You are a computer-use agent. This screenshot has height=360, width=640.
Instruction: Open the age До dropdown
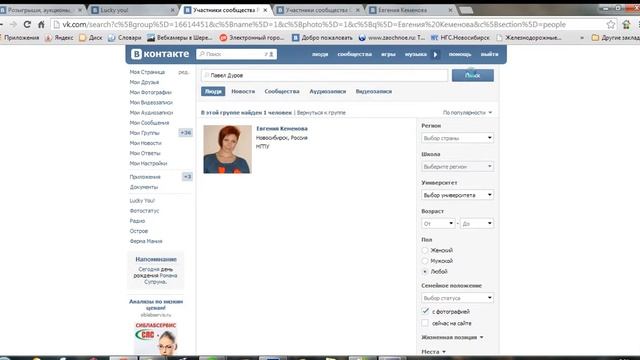tap(477, 224)
